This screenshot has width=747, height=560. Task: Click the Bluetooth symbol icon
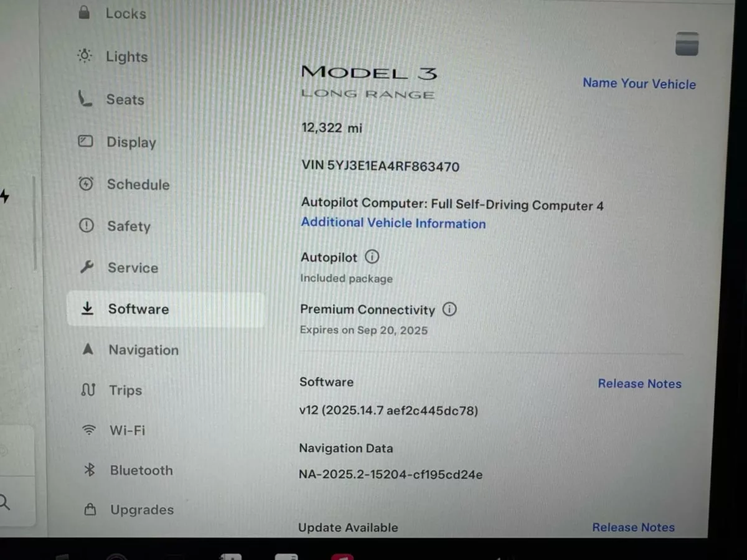tap(90, 470)
